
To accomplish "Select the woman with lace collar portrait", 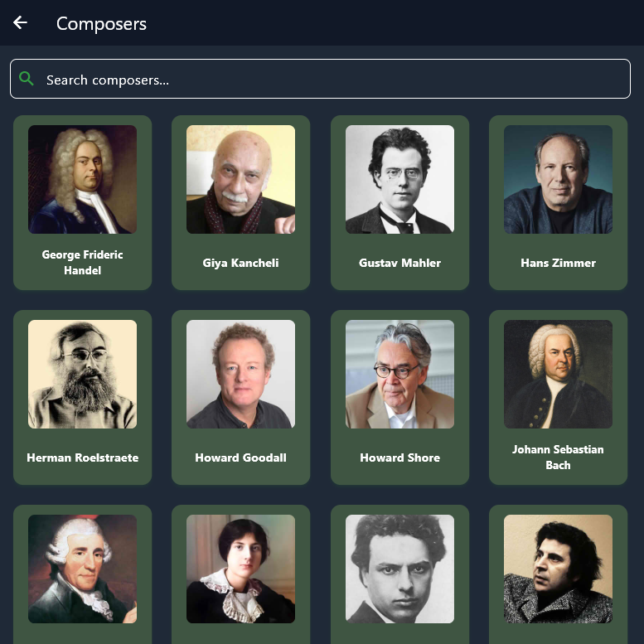I will 240,569.
